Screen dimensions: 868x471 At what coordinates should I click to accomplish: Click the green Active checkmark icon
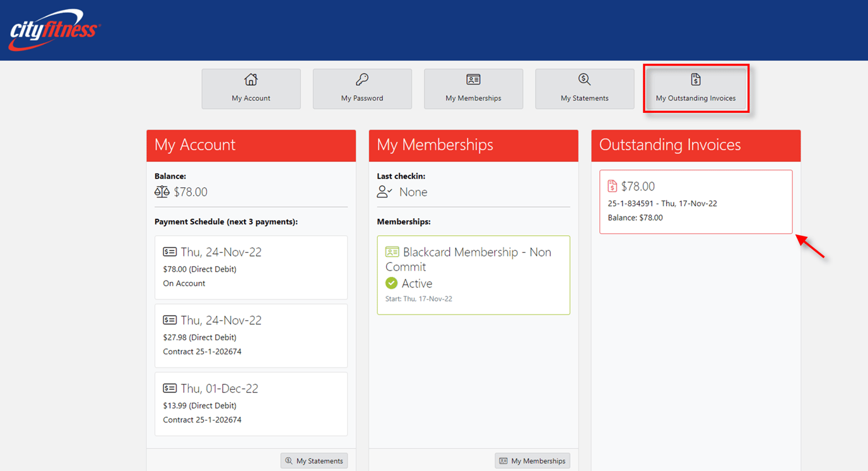392,283
